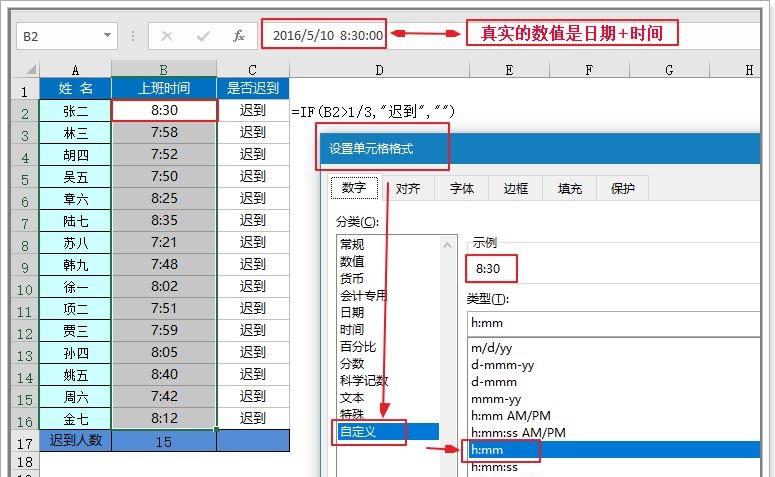Select 常规 in the category list
The image size is (775, 477).
point(352,244)
